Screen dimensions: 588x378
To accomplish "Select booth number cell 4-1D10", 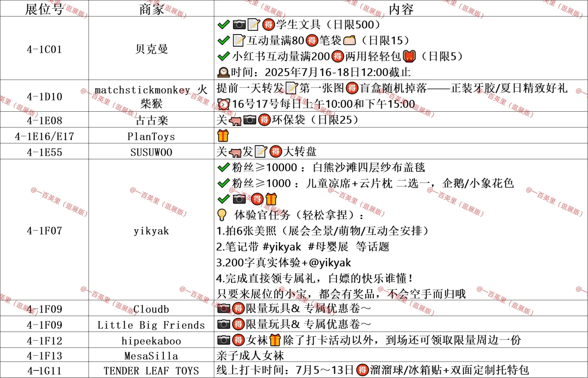I will [44, 96].
